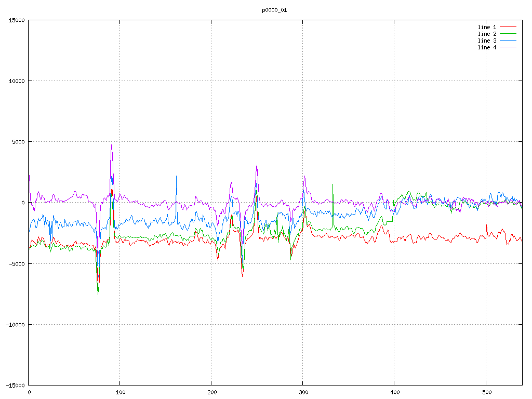Click the 5000 y-axis tick label
The image size is (532, 399).
coord(18,142)
